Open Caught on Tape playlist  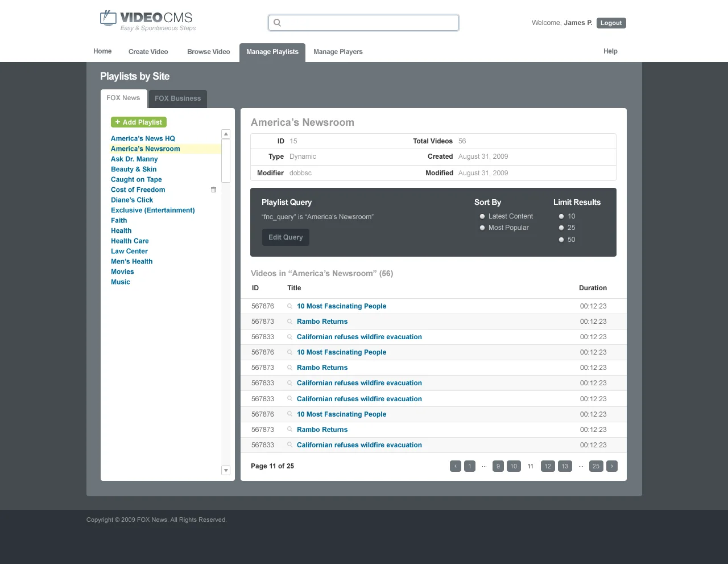pyautogui.click(x=136, y=179)
